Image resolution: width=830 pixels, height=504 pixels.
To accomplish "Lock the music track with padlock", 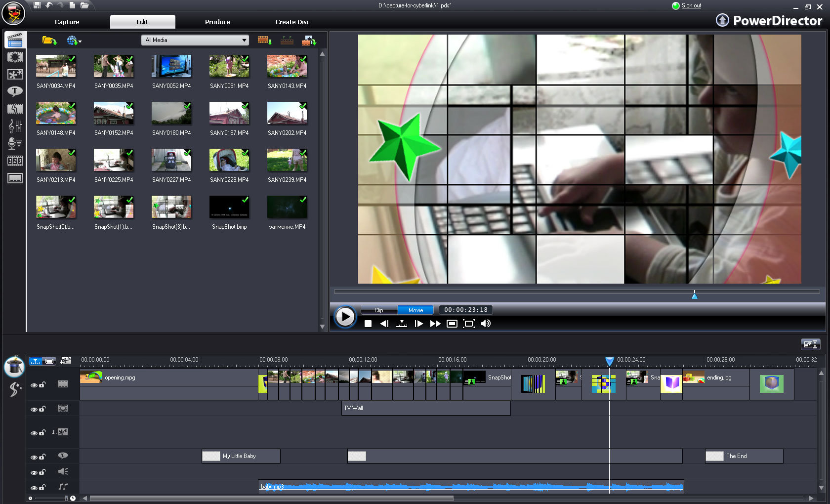I will point(42,488).
